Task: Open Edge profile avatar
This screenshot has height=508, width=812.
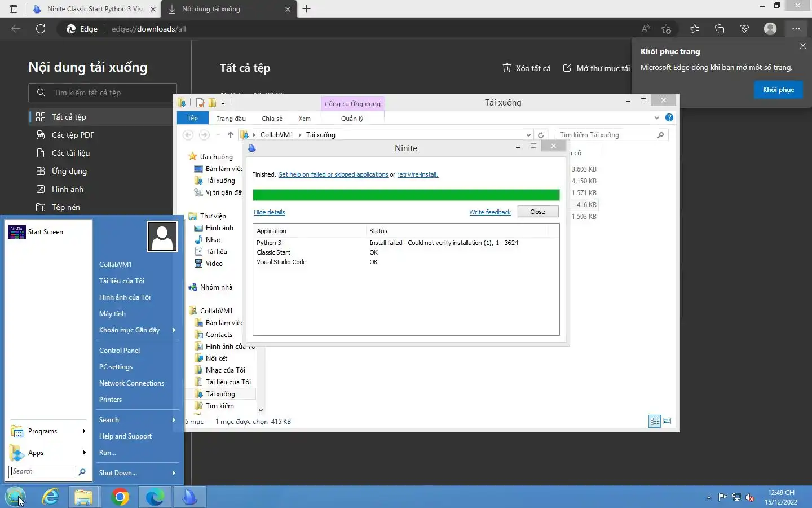Action: [770, 29]
